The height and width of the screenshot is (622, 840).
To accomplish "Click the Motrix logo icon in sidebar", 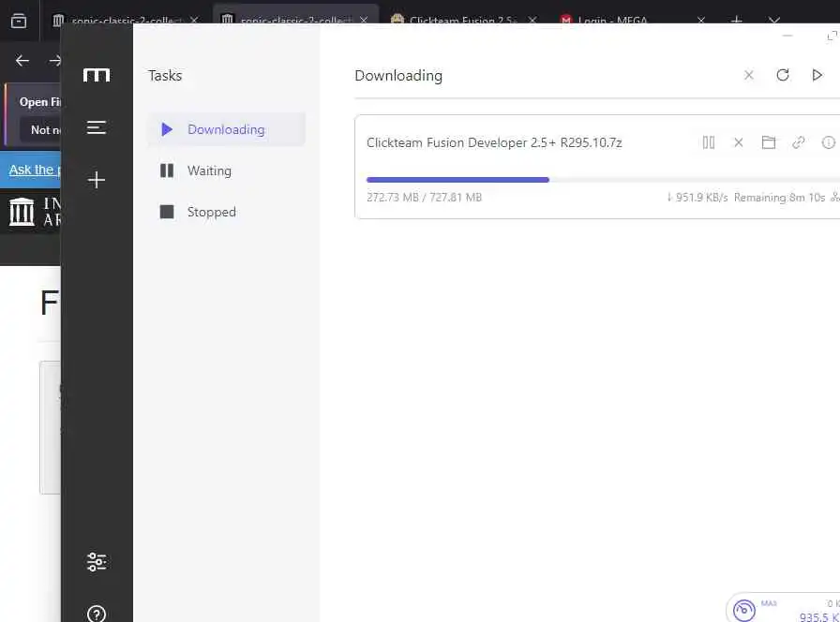I will coord(97,75).
